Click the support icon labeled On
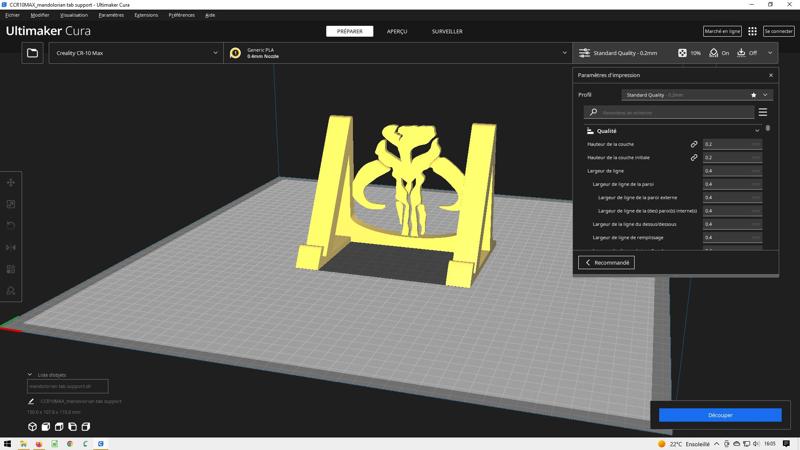 (x=714, y=53)
